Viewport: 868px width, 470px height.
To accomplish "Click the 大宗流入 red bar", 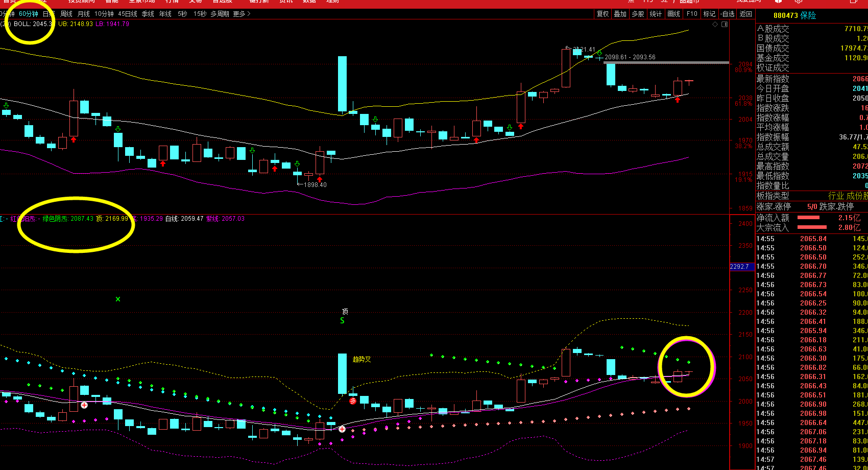I will [812, 227].
